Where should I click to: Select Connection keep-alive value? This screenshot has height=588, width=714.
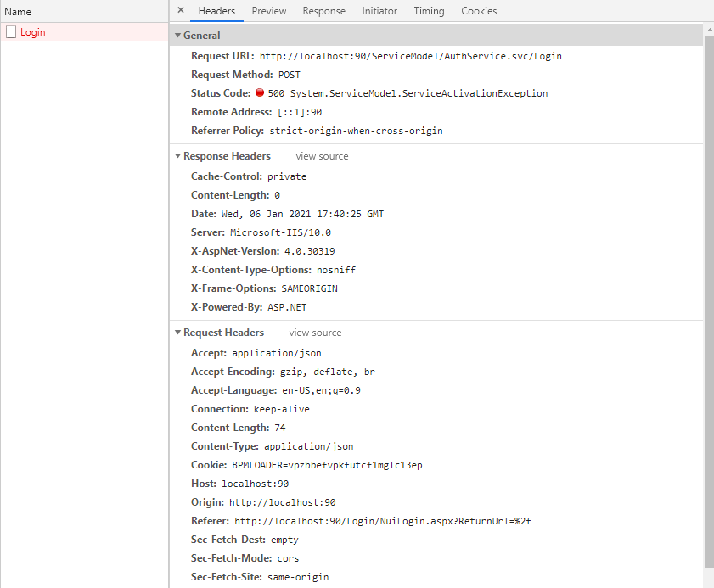click(281, 410)
